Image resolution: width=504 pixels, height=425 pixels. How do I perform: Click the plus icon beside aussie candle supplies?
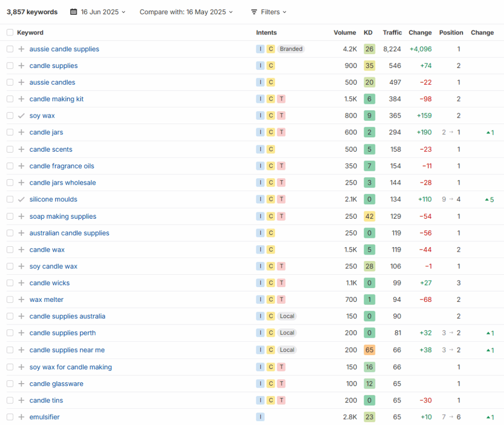tap(21, 49)
